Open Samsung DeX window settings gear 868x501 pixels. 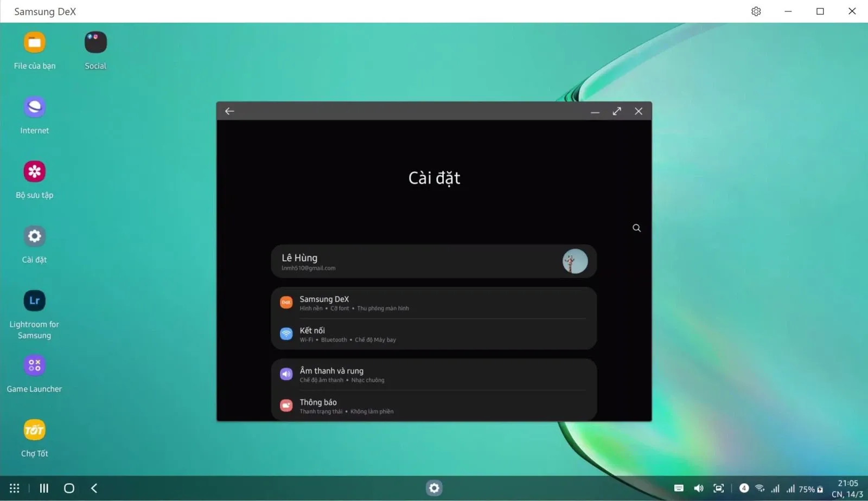[756, 11]
